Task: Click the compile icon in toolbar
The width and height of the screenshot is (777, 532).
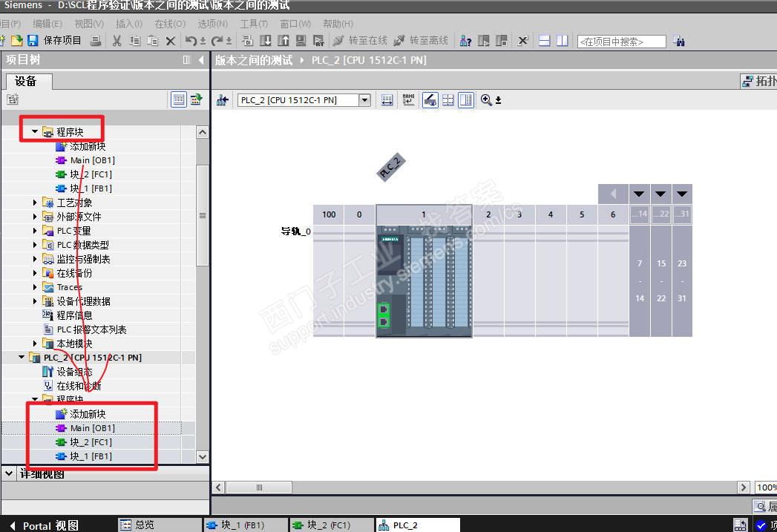Action: click(248, 41)
